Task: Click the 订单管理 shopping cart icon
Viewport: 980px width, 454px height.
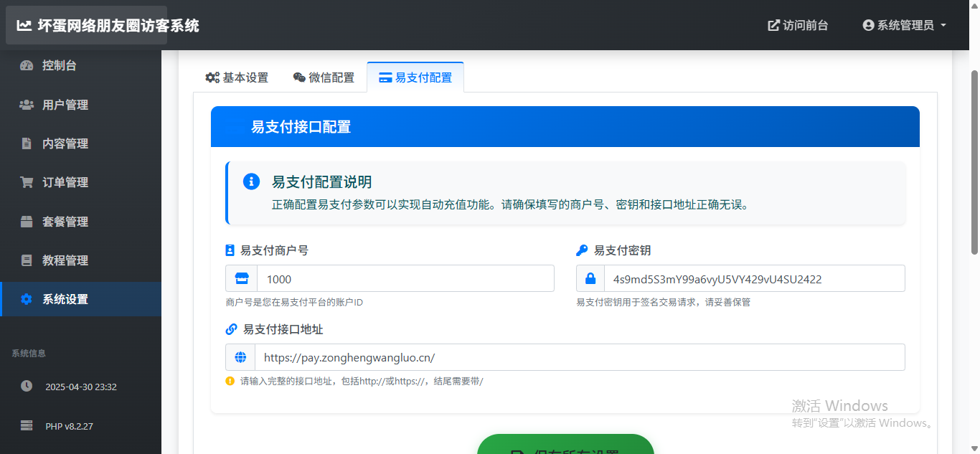Action: tap(27, 182)
